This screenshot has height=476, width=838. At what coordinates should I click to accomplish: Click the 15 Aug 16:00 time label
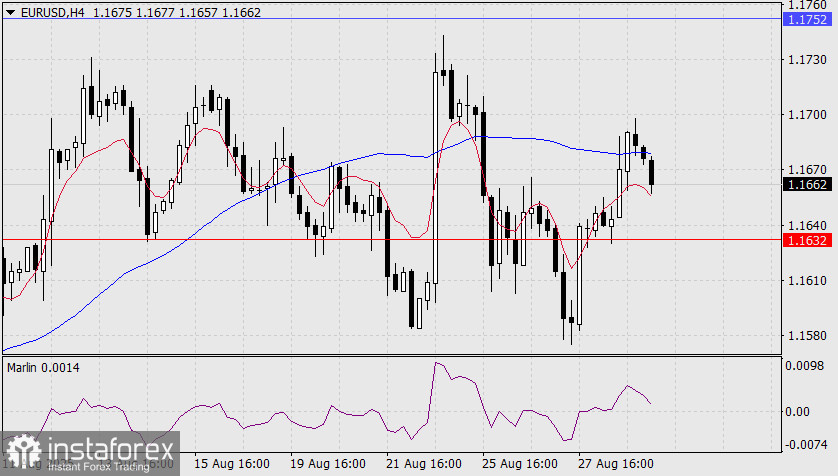pos(231,464)
